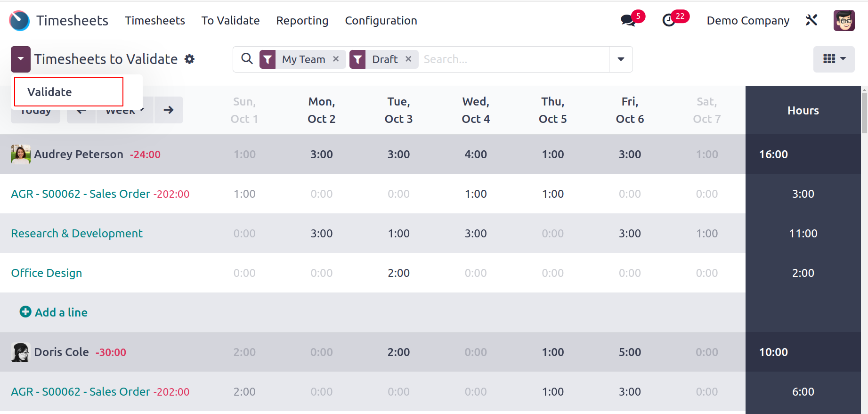Click the debug tools wrench icon

click(811, 20)
